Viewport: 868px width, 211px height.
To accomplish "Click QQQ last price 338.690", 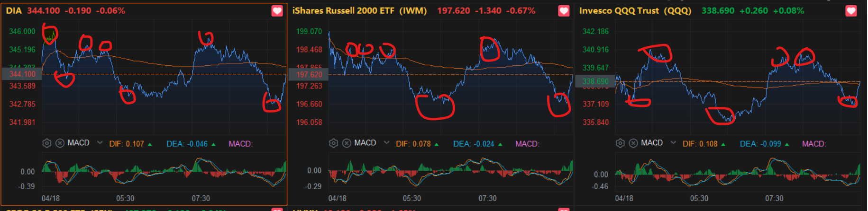I will click(x=718, y=10).
